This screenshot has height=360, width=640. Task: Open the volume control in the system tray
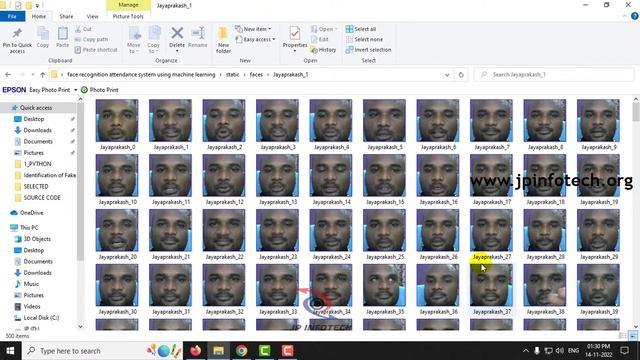(x=560, y=351)
